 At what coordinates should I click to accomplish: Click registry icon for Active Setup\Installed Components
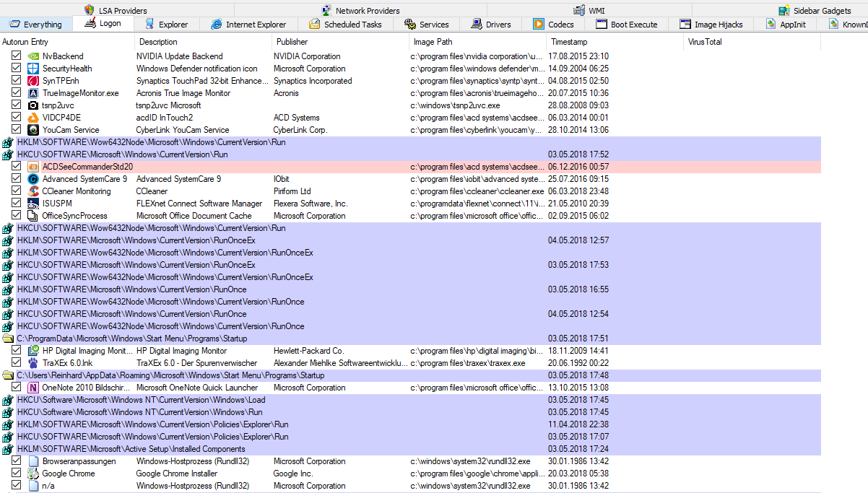8,449
